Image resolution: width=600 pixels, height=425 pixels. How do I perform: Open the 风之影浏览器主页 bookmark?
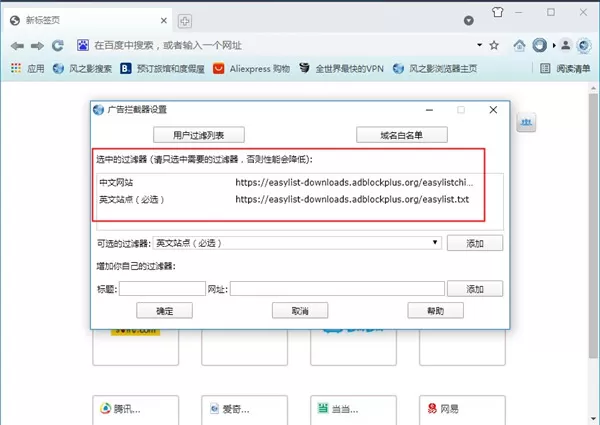(x=435, y=68)
